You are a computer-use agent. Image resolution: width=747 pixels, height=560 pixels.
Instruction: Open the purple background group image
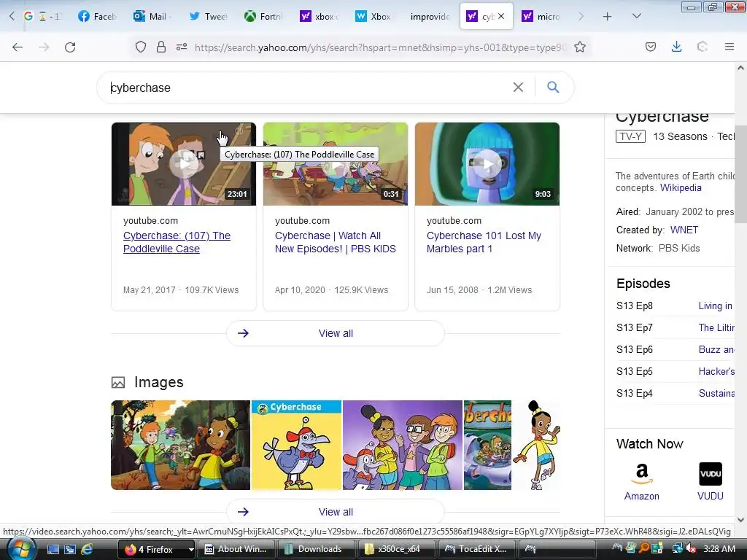(x=403, y=446)
